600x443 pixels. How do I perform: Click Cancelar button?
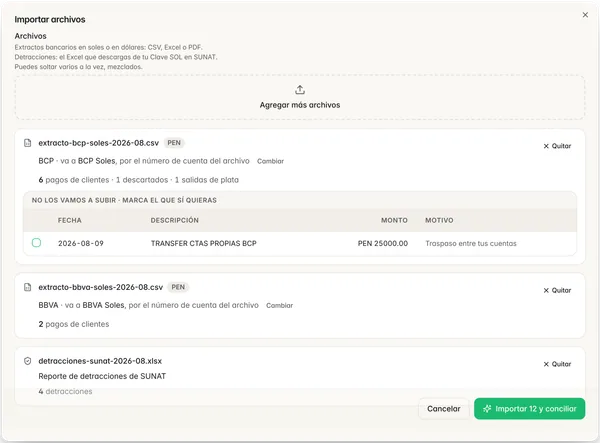(443, 409)
